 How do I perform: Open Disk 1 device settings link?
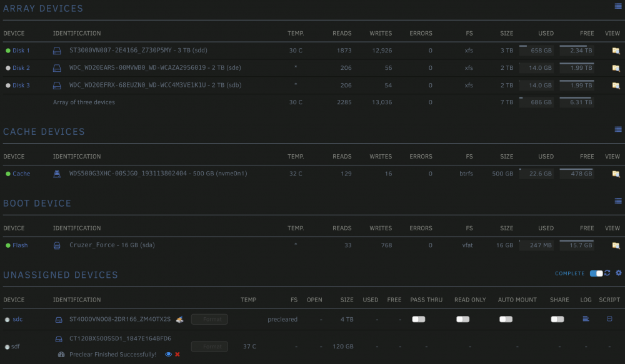(21, 51)
